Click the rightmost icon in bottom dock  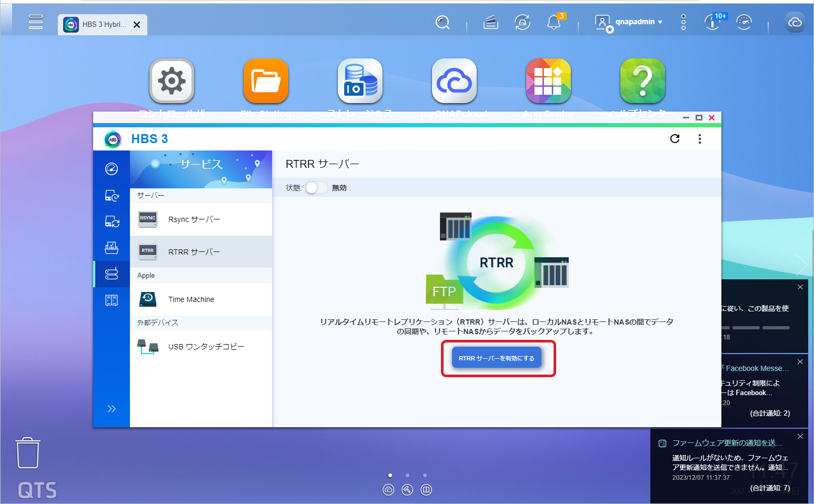coord(426,490)
